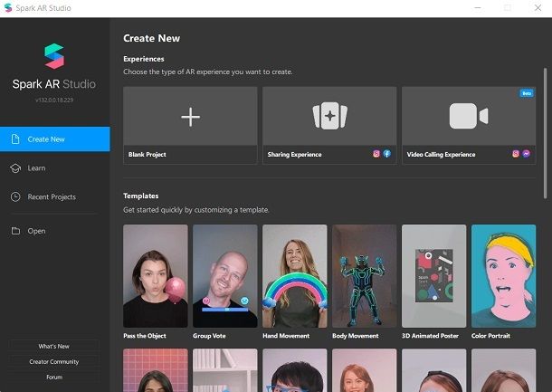Click the Templates heading
Screen dimensions: 552x392
pos(141,196)
